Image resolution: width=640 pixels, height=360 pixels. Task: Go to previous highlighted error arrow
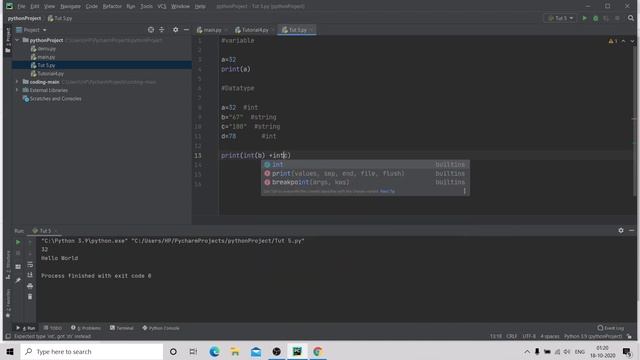623,41
